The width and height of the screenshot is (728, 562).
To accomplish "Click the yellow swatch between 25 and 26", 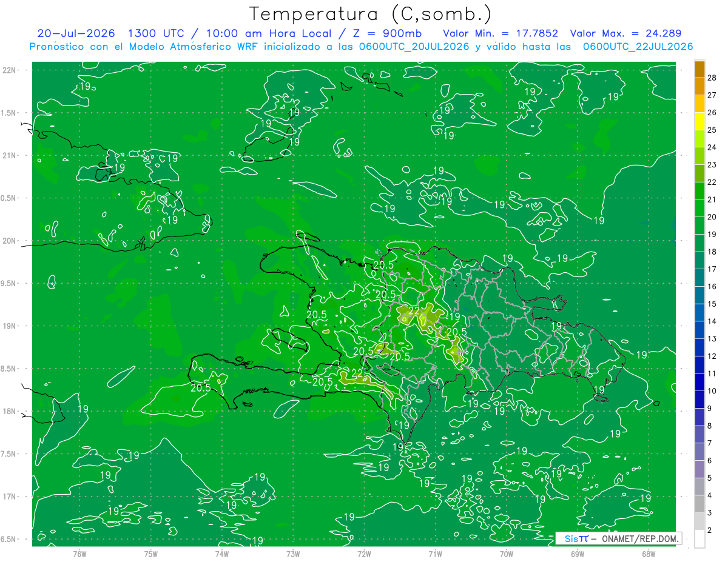I will pos(699,121).
